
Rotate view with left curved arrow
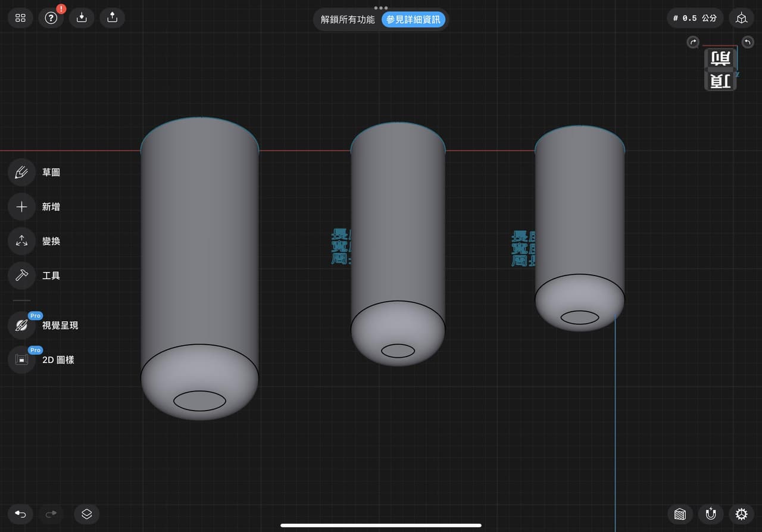(x=693, y=42)
